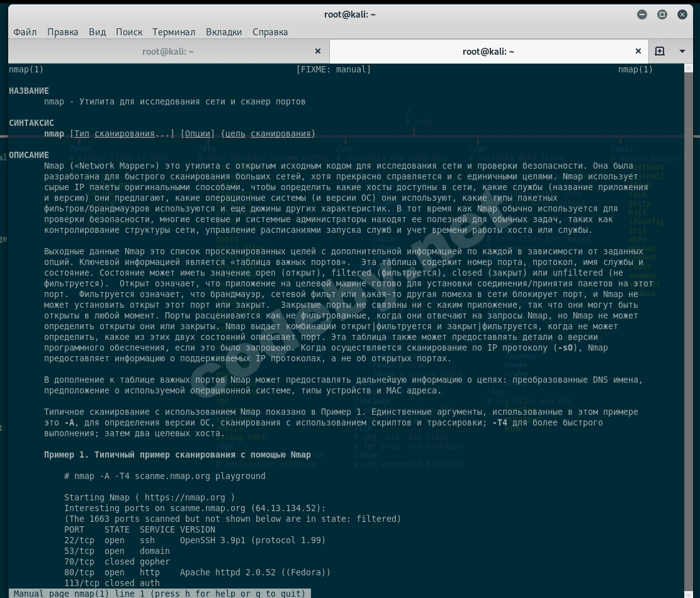This screenshot has height=598, width=700.
Task: Click the [FIXME: manual] header text
Action: (x=334, y=70)
